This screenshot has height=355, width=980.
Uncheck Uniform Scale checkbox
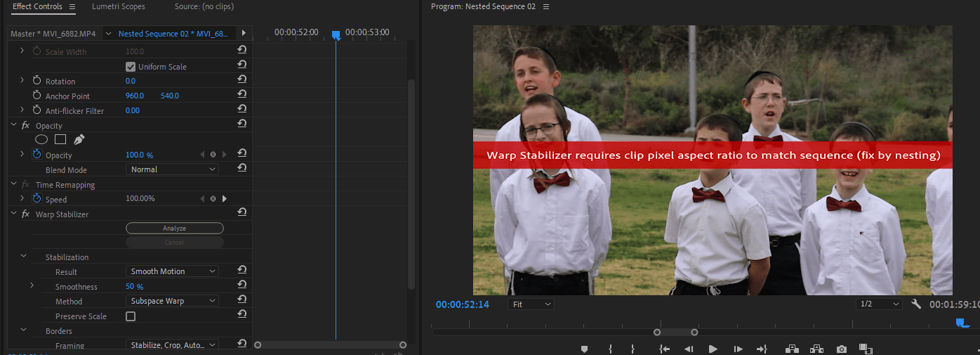131,67
